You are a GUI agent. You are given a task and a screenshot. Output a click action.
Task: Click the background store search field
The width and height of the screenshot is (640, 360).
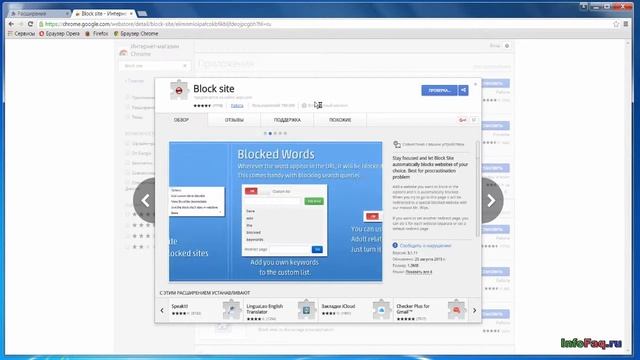[155, 66]
